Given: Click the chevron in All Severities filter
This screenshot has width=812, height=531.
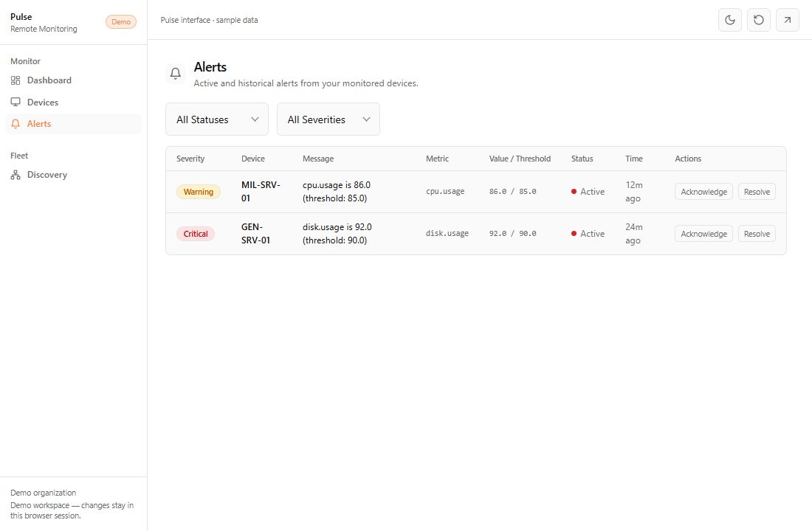Looking at the screenshot, I should tap(366, 119).
